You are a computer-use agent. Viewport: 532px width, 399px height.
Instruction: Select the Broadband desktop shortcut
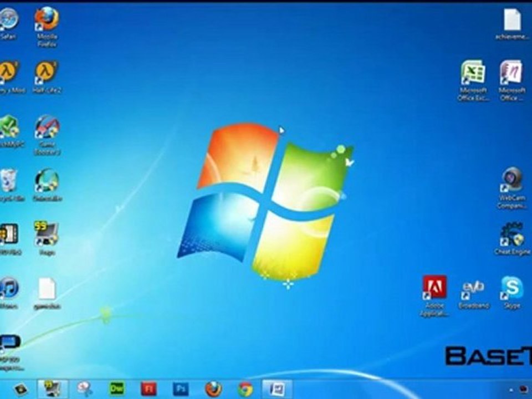click(474, 294)
